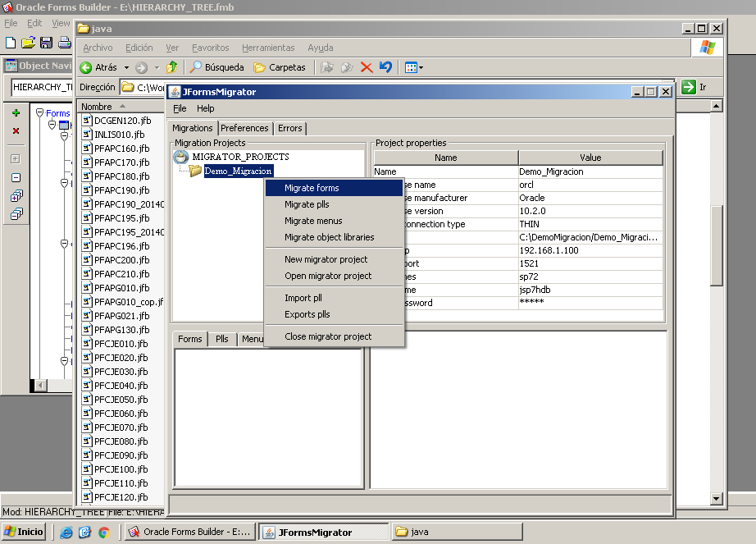
Task: Select the Migrations tab
Action: pyautogui.click(x=193, y=128)
